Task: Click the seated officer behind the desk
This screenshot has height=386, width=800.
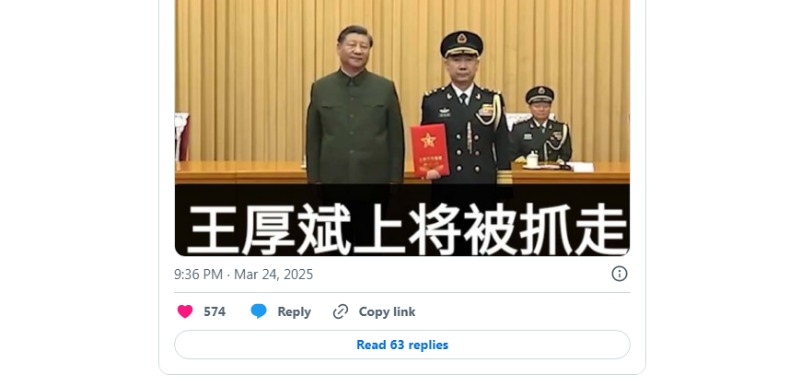Action: [x=541, y=127]
